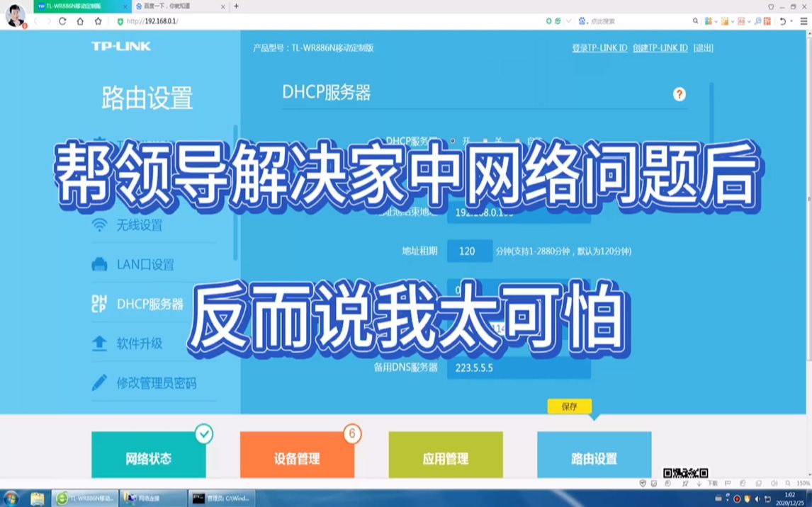Image resolution: width=812 pixels, height=507 pixels.
Task: Click the 保存 button
Action: (570, 406)
